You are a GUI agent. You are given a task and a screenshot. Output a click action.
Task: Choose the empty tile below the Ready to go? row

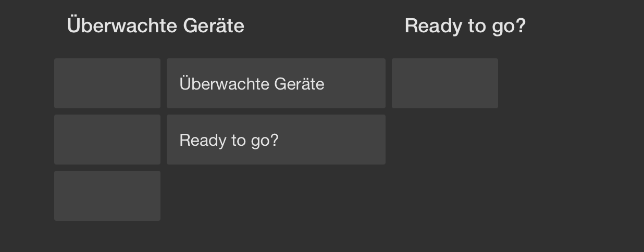(107, 196)
